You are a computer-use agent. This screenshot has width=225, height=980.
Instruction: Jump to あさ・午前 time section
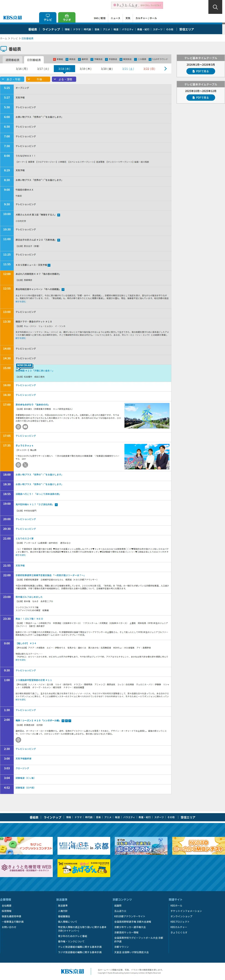click(x=12, y=80)
